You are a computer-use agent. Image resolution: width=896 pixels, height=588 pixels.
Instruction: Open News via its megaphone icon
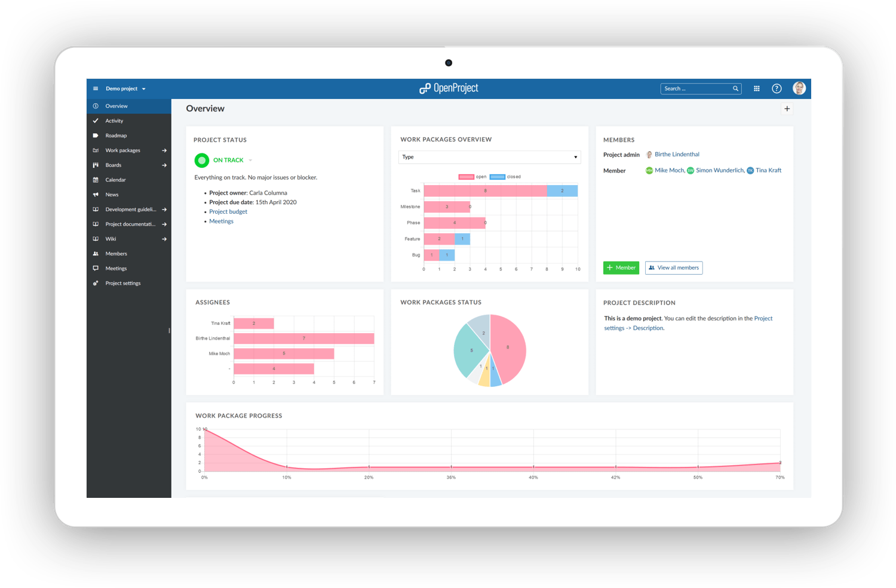click(x=96, y=194)
